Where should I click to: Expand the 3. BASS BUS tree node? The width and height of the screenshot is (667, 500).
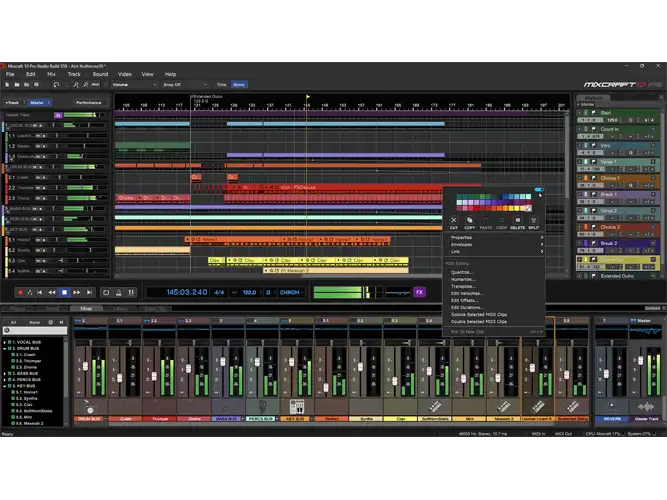pos(5,374)
